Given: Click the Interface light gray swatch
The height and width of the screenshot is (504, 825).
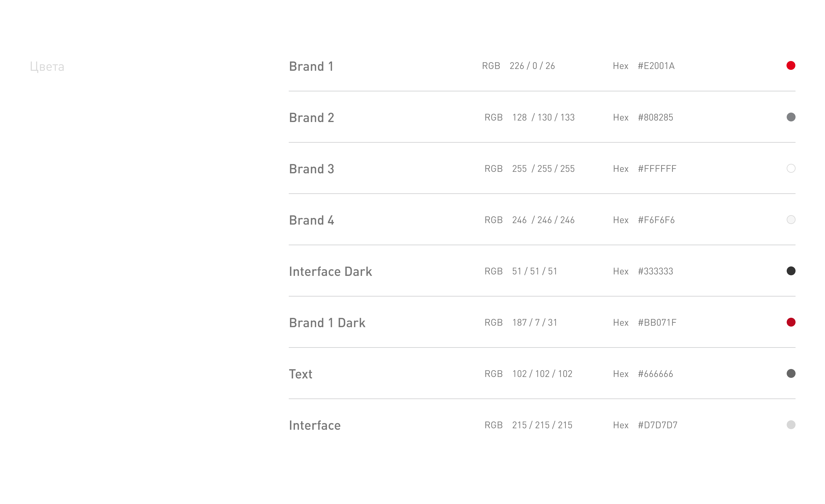Looking at the screenshot, I should [x=791, y=424].
